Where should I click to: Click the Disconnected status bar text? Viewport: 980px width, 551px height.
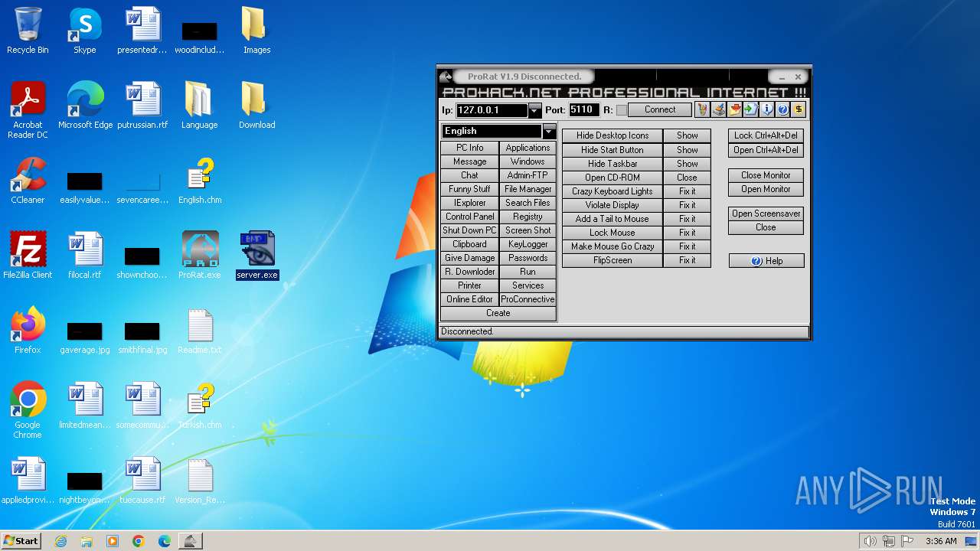[x=467, y=331]
